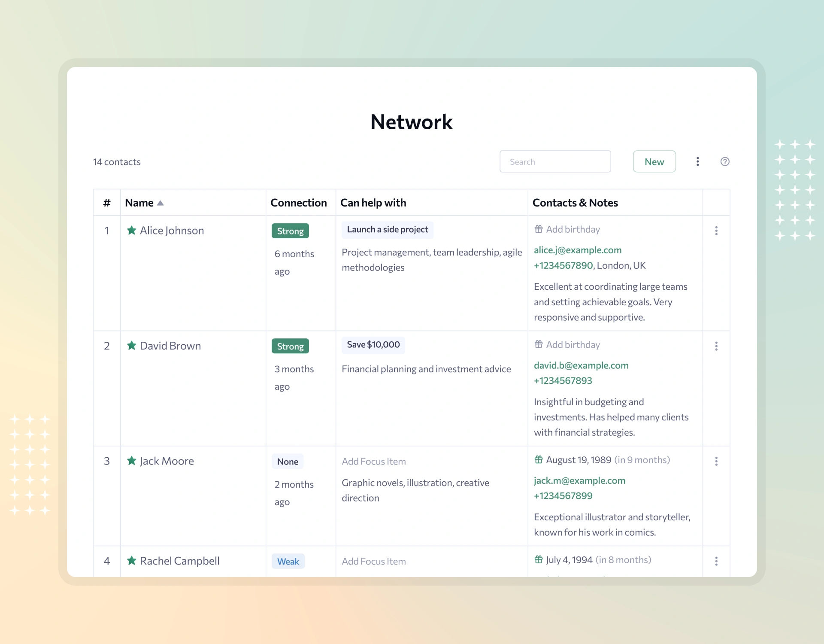
Task: Open the three-dot menu for David Brown
Action: (x=716, y=346)
